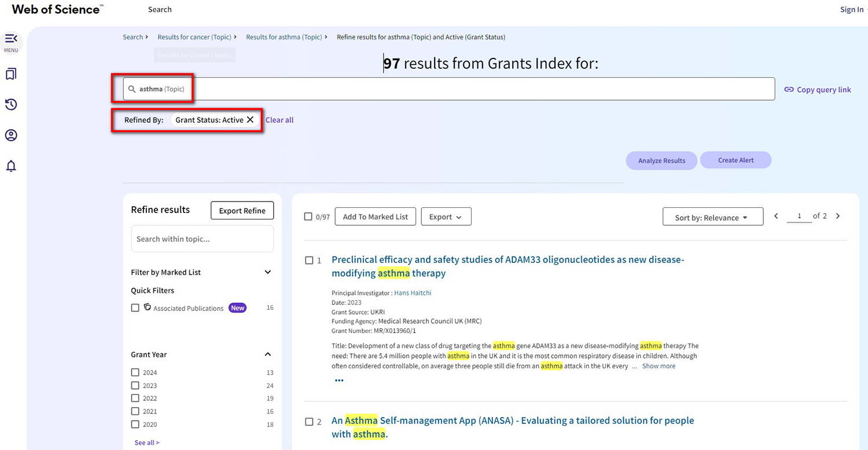868x450 pixels.
Task: Click Analyze Results button
Action: [661, 160]
